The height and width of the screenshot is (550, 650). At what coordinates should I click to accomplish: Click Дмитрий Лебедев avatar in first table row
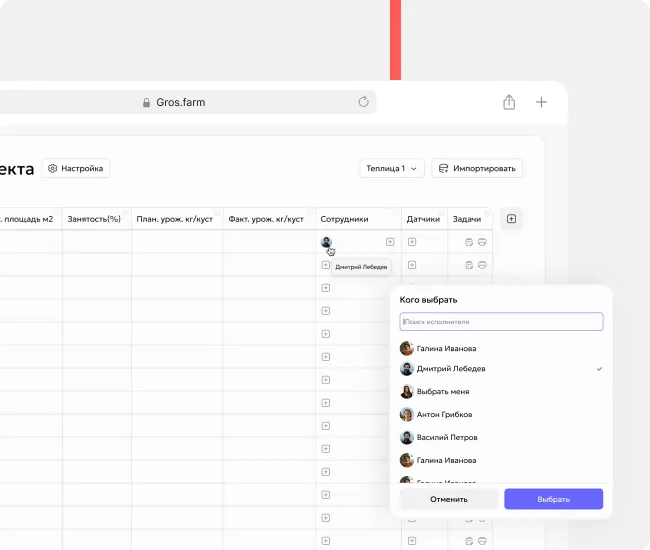click(326, 242)
